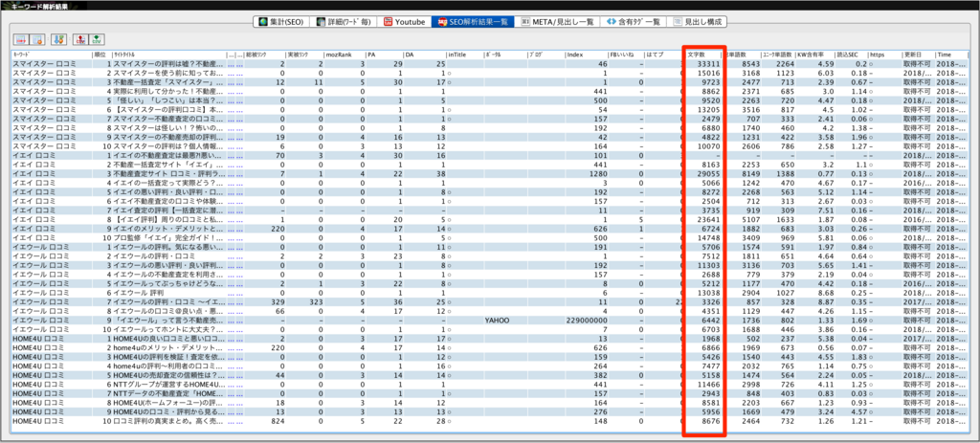Select row 「怪しい」「しつこい」は本当？
Screen dimensions: 980x443
coord(489,100)
